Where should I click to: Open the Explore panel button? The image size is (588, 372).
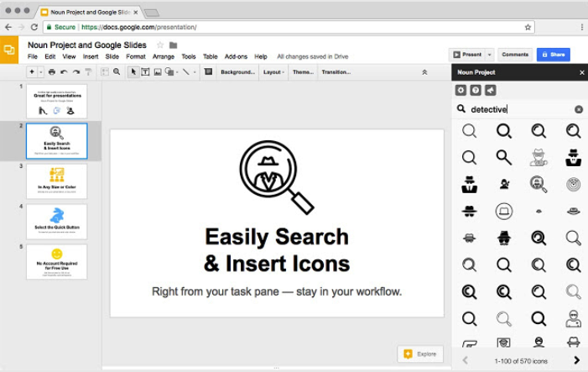(420, 354)
